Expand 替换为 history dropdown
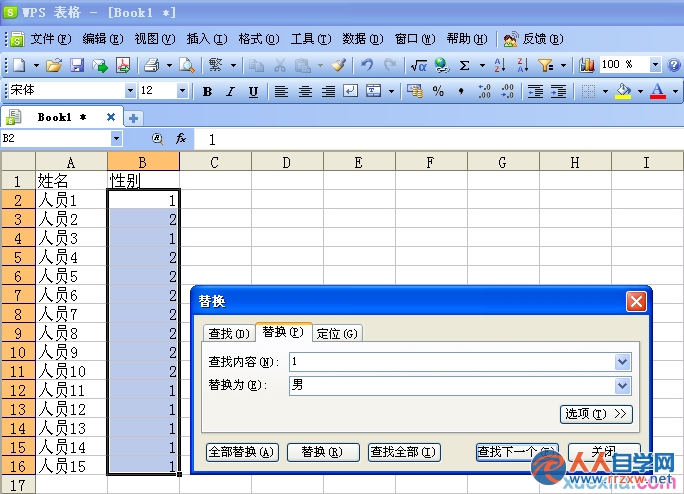 pos(622,386)
